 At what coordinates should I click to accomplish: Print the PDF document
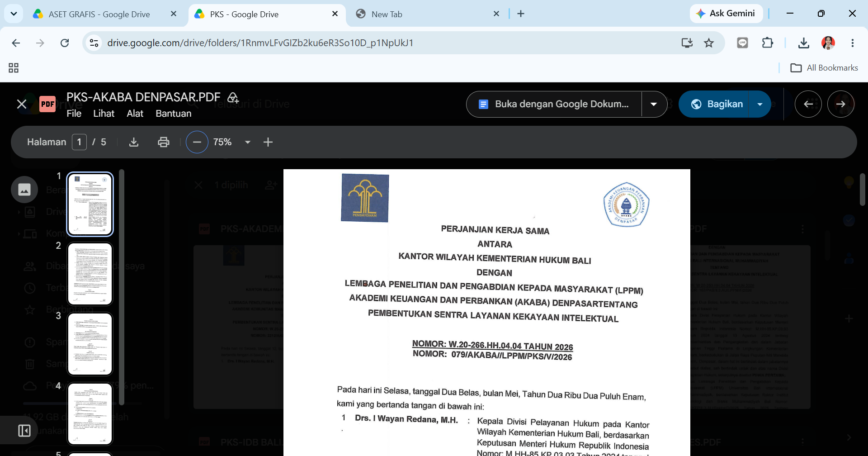(x=164, y=142)
